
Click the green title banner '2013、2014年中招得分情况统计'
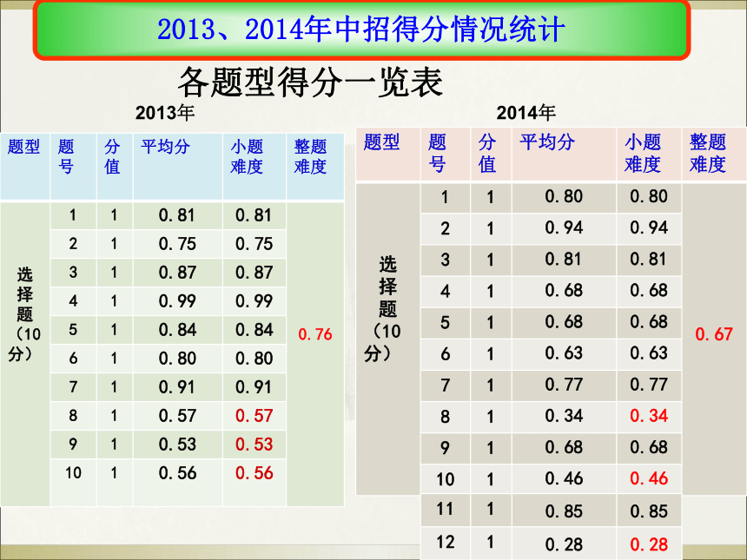[361, 30]
